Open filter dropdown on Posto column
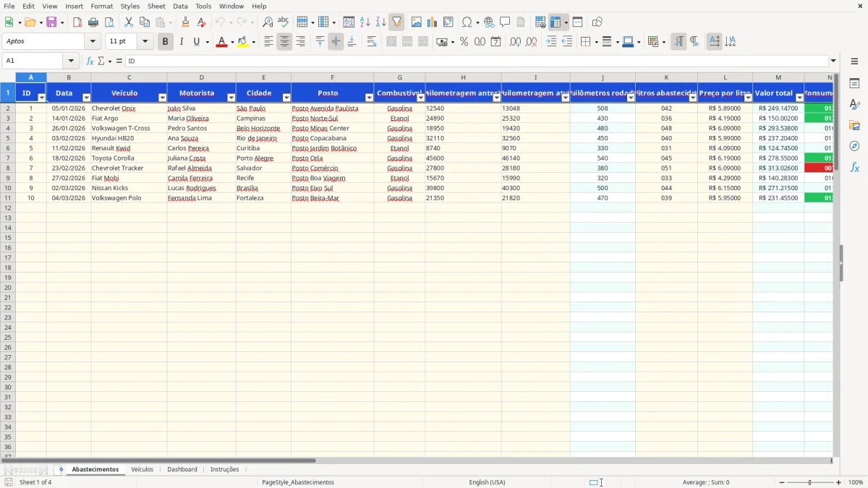The height and width of the screenshot is (488, 868). [x=369, y=97]
